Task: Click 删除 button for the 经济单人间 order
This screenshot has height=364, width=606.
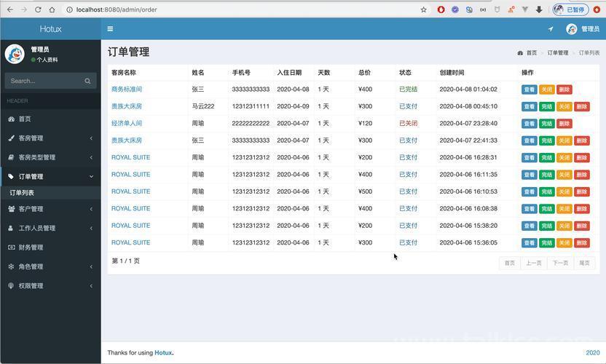Action: coord(564,124)
